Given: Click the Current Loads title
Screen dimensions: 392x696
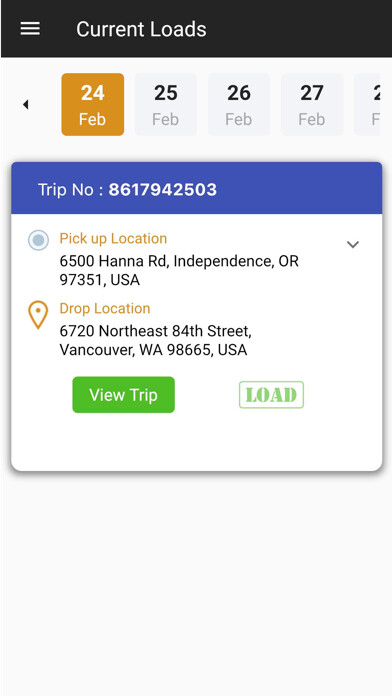Looking at the screenshot, I should (x=141, y=29).
